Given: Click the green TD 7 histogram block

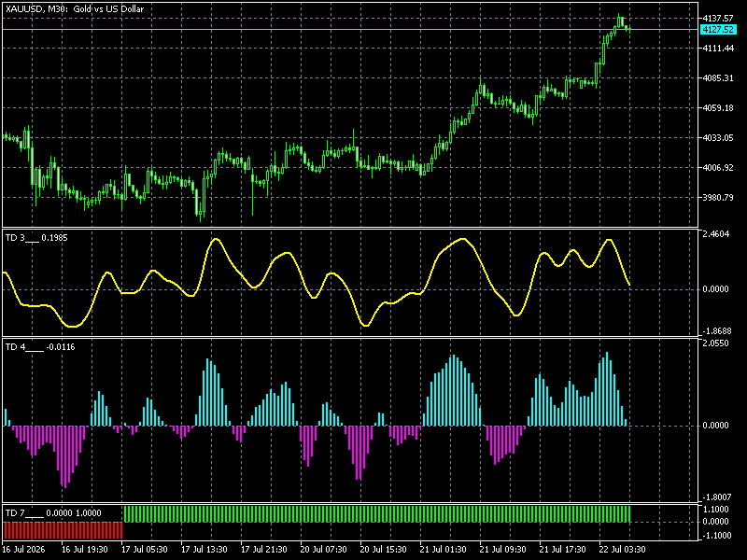Looking at the screenshot, I should point(377,514).
